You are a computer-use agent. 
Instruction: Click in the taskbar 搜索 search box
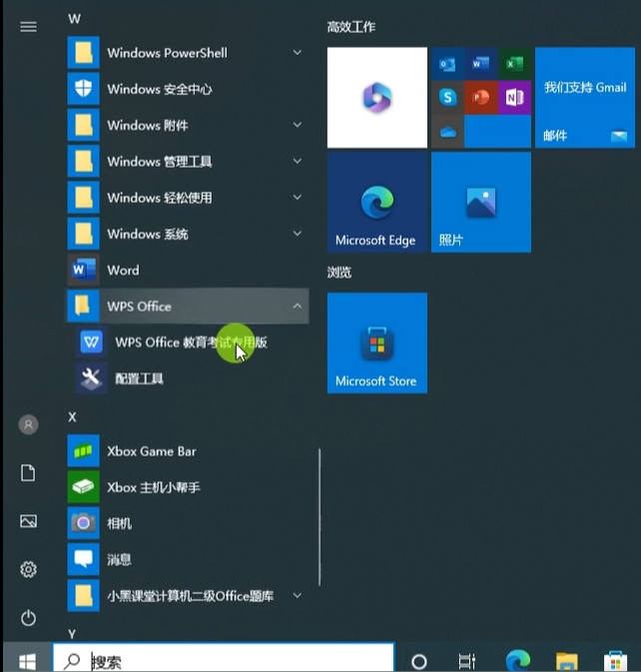pyautogui.click(x=224, y=658)
